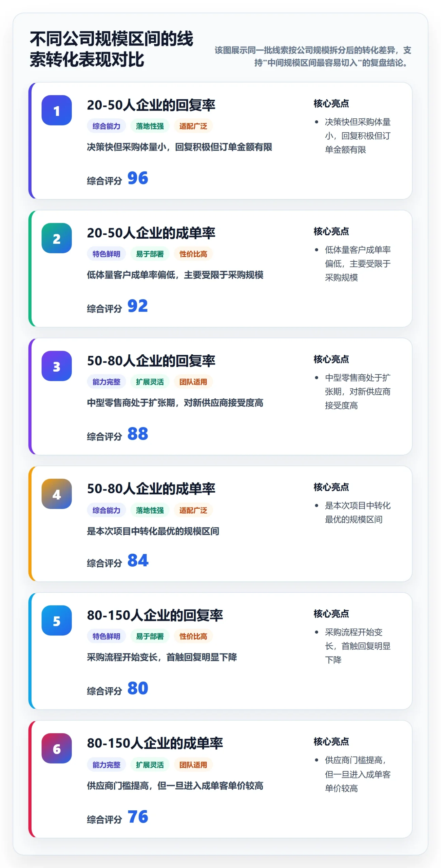Click the number 4 rank badge
The height and width of the screenshot is (868, 441).
coord(57,494)
